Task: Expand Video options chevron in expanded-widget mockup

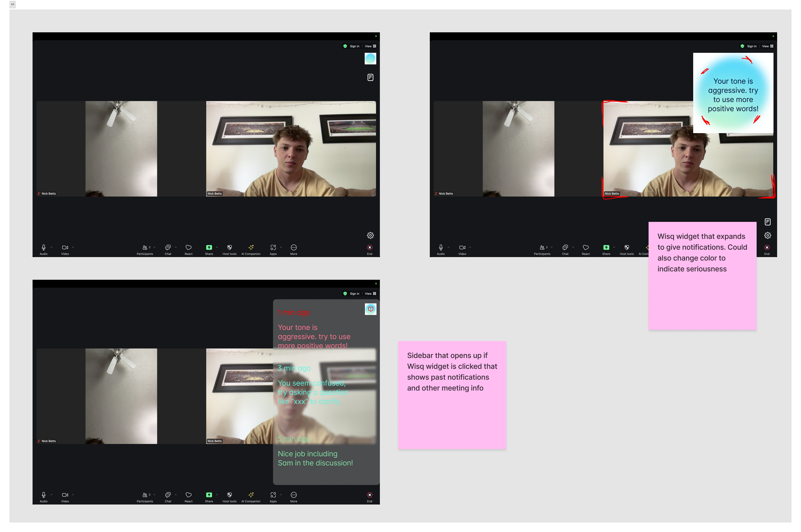Action: (x=470, y=247)
